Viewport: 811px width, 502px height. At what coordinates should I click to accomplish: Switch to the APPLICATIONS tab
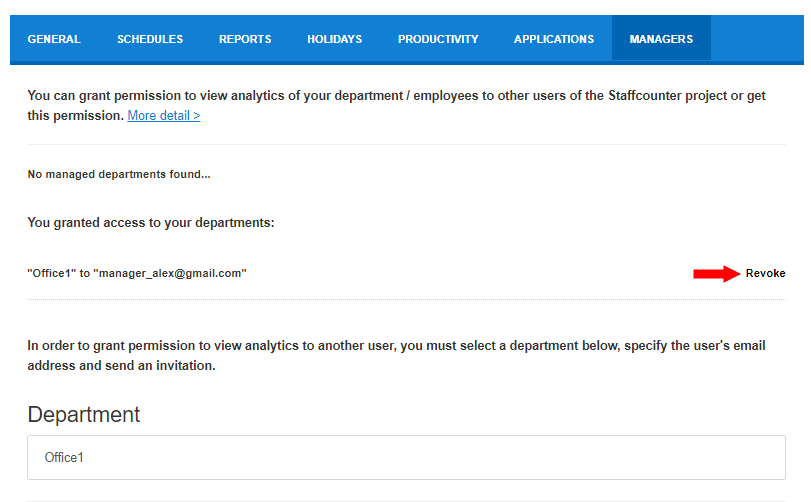click(x=554, y=39)
